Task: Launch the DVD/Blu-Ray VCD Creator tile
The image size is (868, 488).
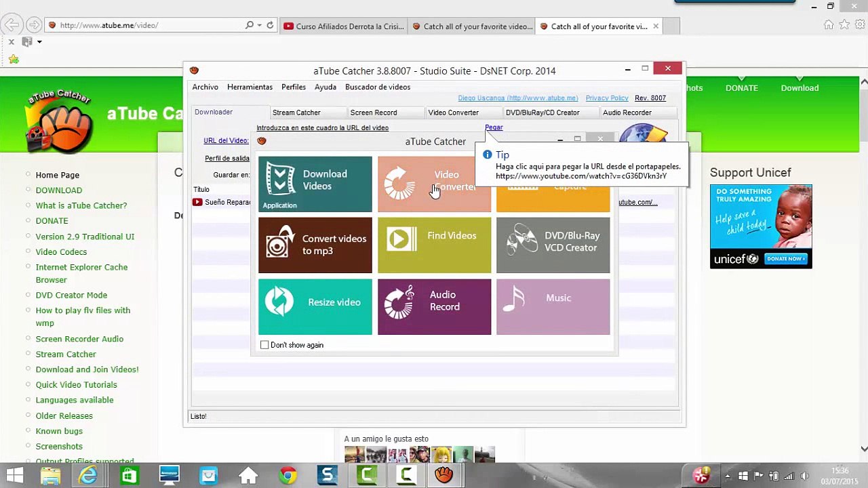Action: point(553,245)
